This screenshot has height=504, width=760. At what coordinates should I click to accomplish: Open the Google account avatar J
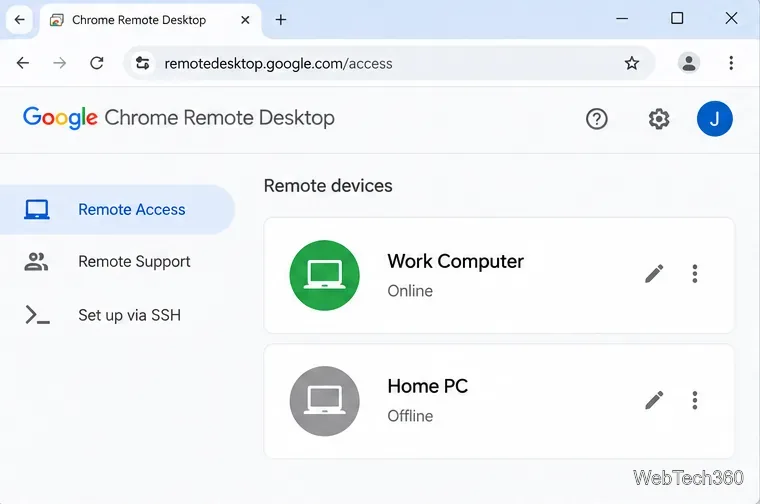(x=714, y=119)
